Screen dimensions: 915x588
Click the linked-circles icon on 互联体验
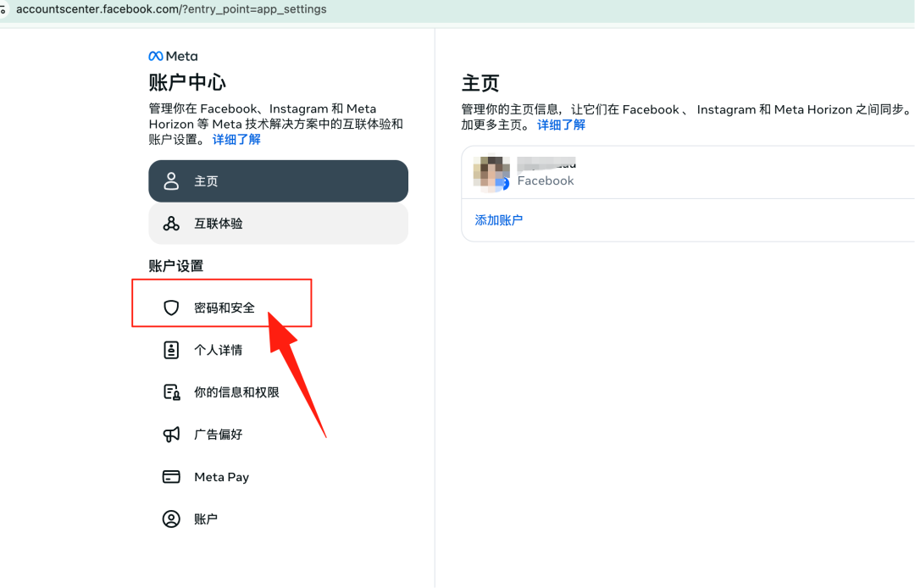[x=171, y=223]
